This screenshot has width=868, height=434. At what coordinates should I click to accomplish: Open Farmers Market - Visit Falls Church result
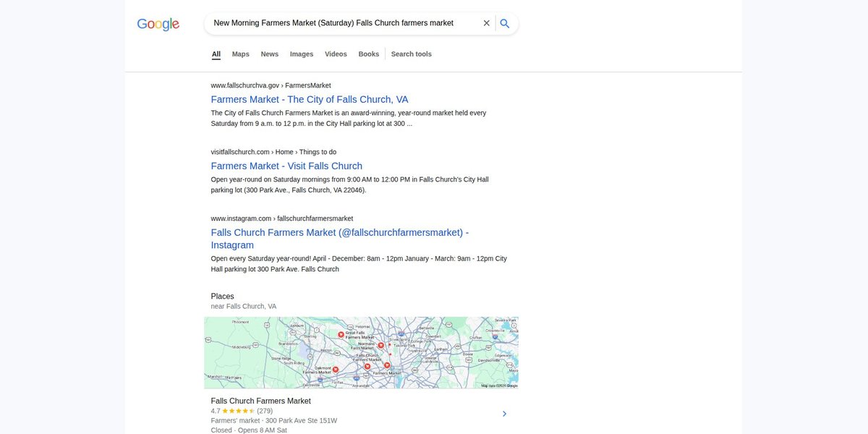coord(286,166)
